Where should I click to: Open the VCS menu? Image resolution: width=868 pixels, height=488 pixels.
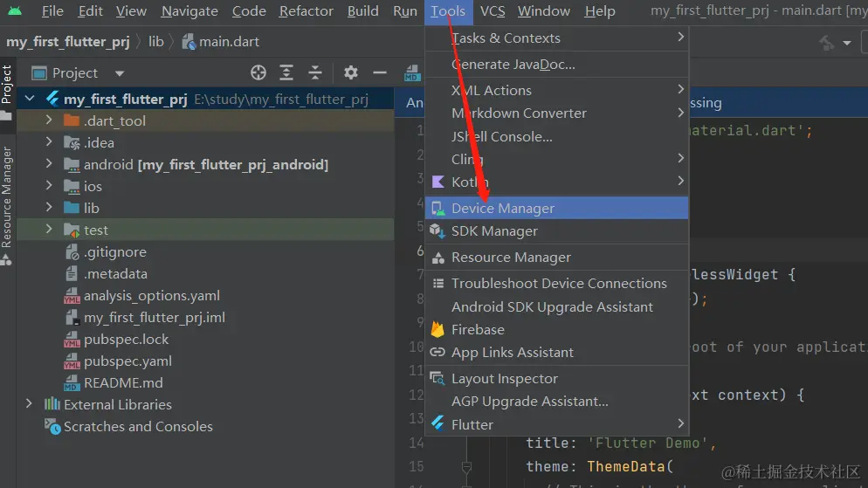click(493, 11)
